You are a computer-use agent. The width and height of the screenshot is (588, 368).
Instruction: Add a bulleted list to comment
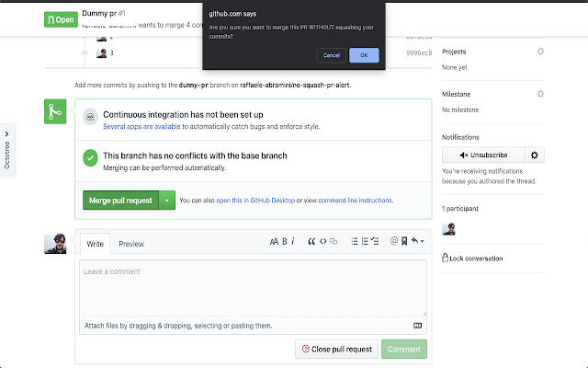click(x=355, y=241)
